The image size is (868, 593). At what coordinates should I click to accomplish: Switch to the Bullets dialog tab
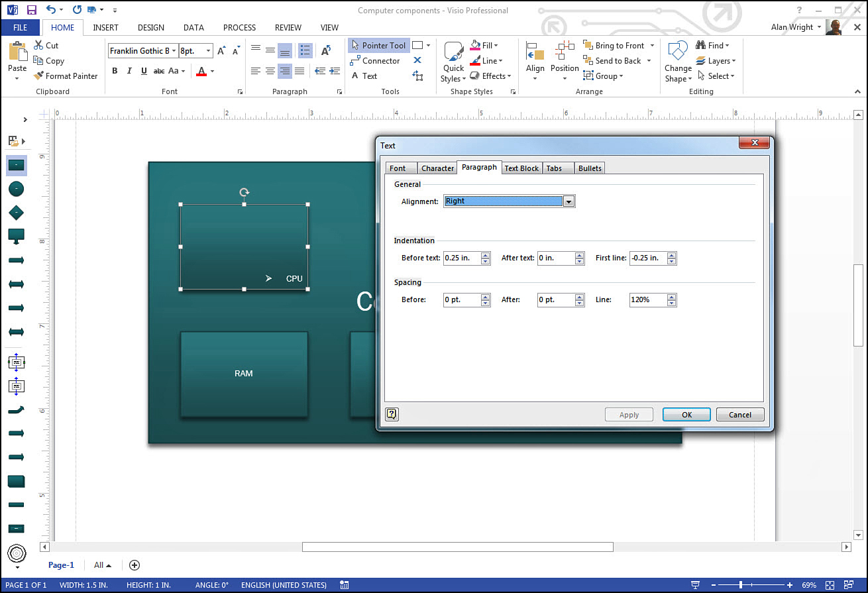590,168
